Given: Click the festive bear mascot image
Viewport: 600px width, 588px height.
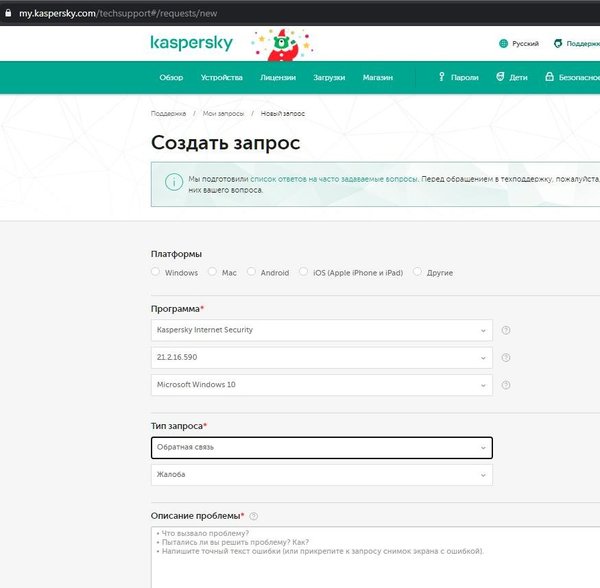Looking at the screenshot, I should point(282,45).
